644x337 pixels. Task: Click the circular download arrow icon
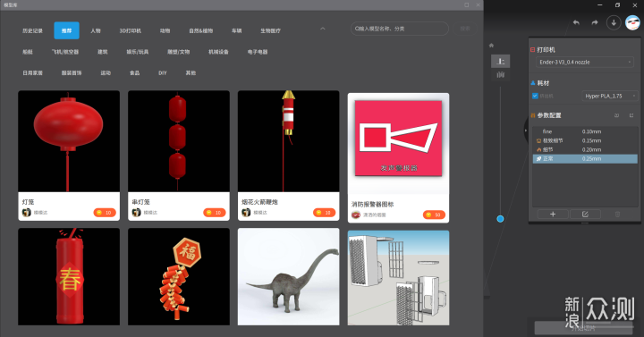click(614, 22)
